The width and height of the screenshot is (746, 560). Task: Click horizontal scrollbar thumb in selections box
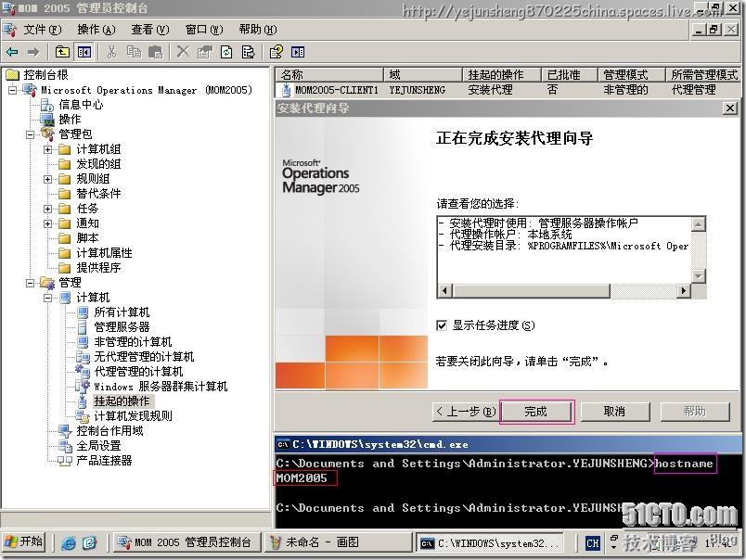point(531,290)
